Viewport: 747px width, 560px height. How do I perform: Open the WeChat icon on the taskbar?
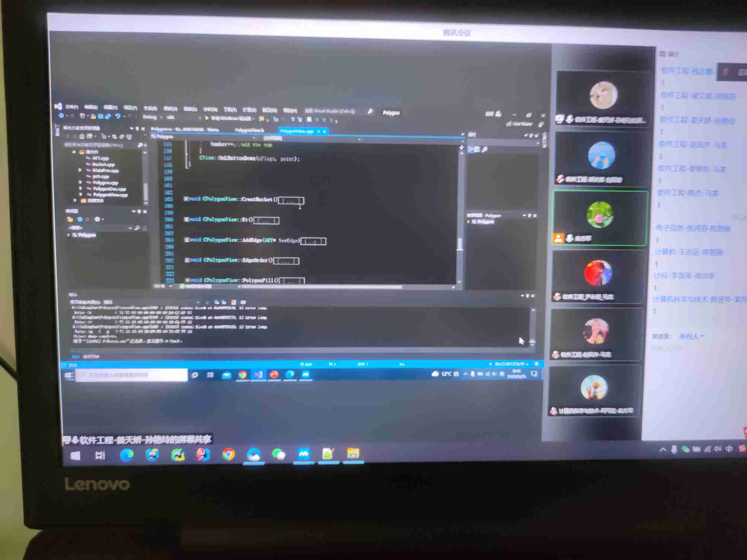coord(278,454)
